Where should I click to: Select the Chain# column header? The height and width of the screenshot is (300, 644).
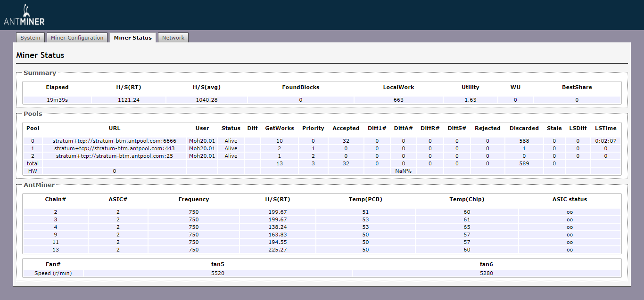pyautogui.click(x=56, y=199)
